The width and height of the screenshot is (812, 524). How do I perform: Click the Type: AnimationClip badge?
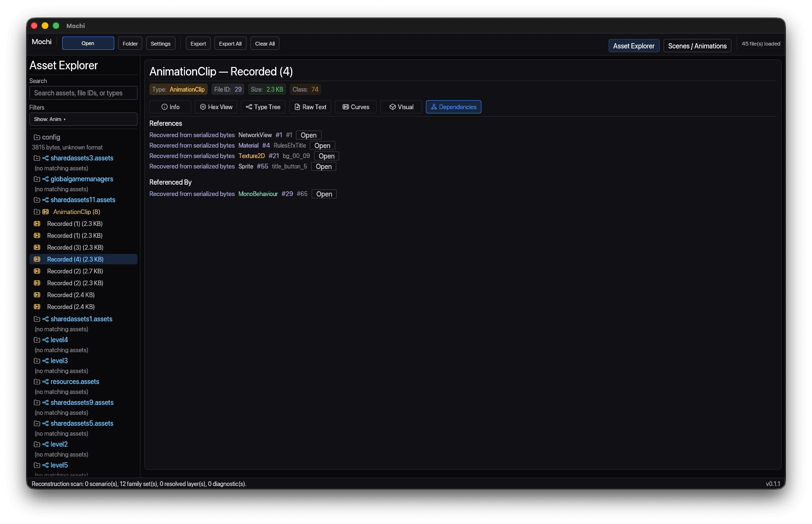click(x=178, y=89)
